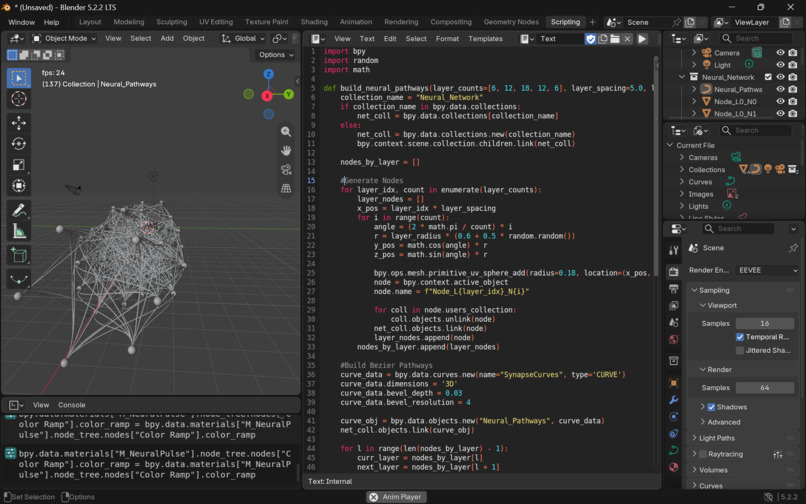Toggle Neural_Network collection exclude checkbox

[x=768, y=77]
